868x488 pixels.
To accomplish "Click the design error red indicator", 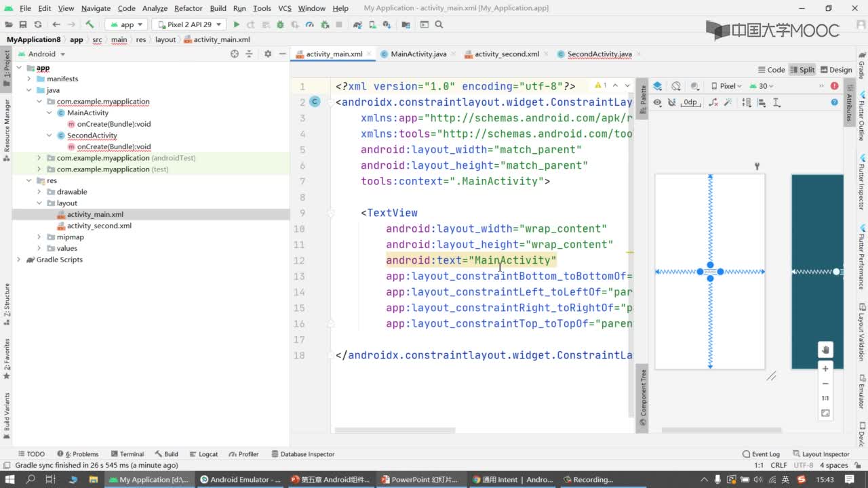I will 834,86.
